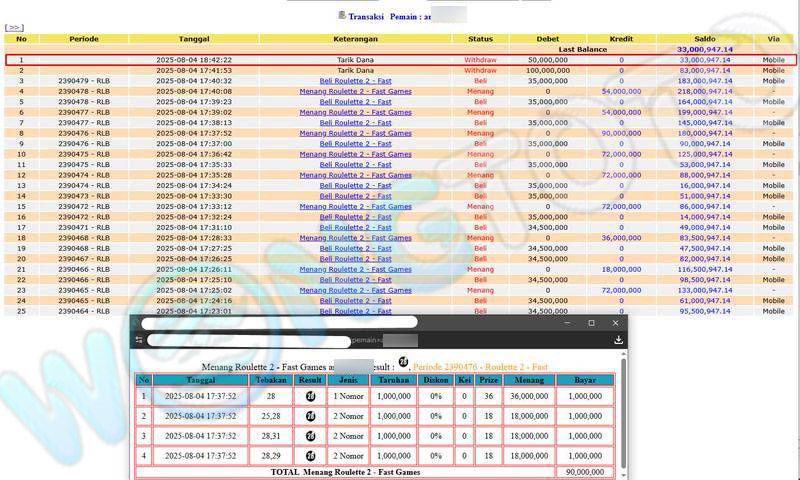Click the download icon in popup window
The height and width of the screenshot is (480, 800).
coord(618,340)
